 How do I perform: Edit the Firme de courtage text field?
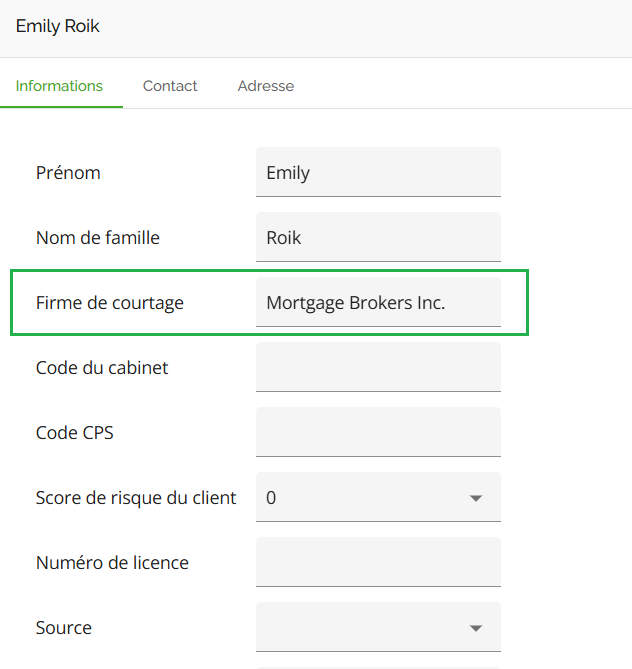point(378,303)
